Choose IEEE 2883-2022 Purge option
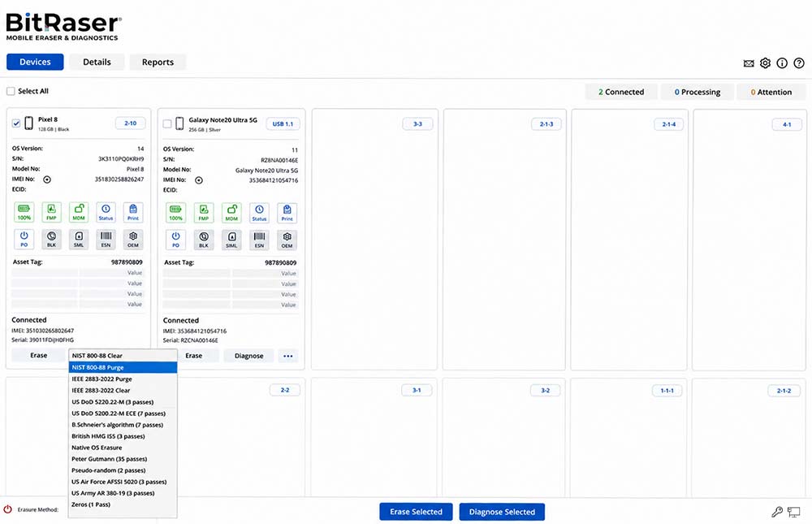 [123, 379]
